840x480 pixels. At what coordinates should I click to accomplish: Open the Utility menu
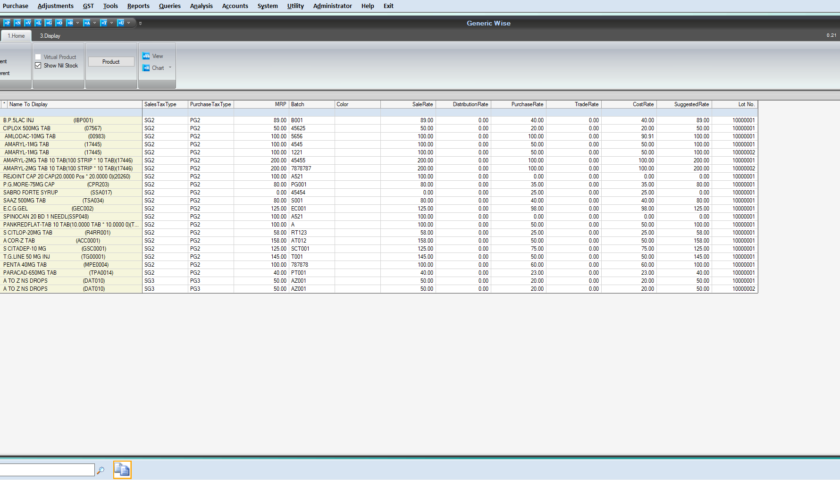295,6
